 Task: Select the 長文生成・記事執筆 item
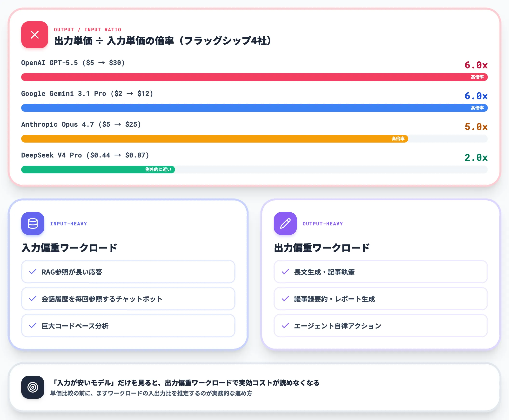[381, 272]
